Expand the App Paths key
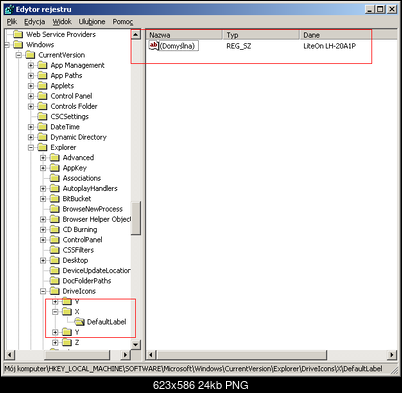 31,76
